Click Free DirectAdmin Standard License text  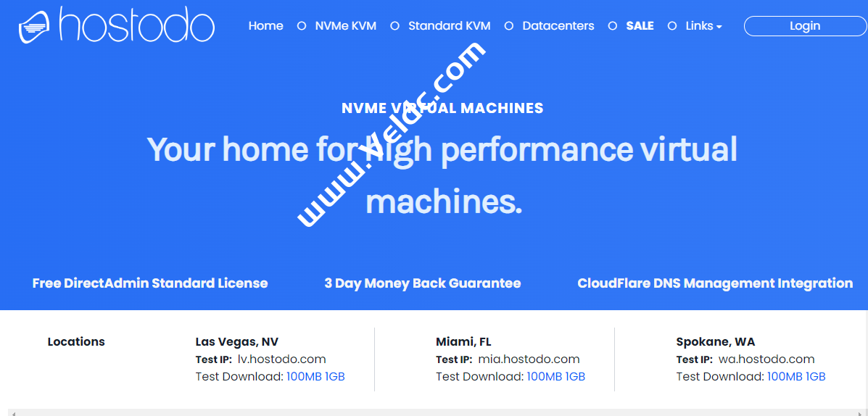point(150,283)
